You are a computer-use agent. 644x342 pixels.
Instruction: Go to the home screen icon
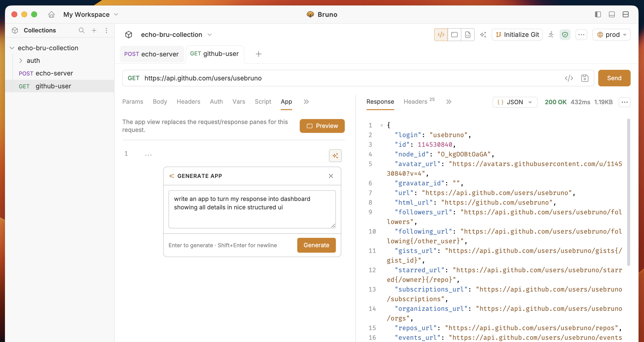tap(51, 15)
